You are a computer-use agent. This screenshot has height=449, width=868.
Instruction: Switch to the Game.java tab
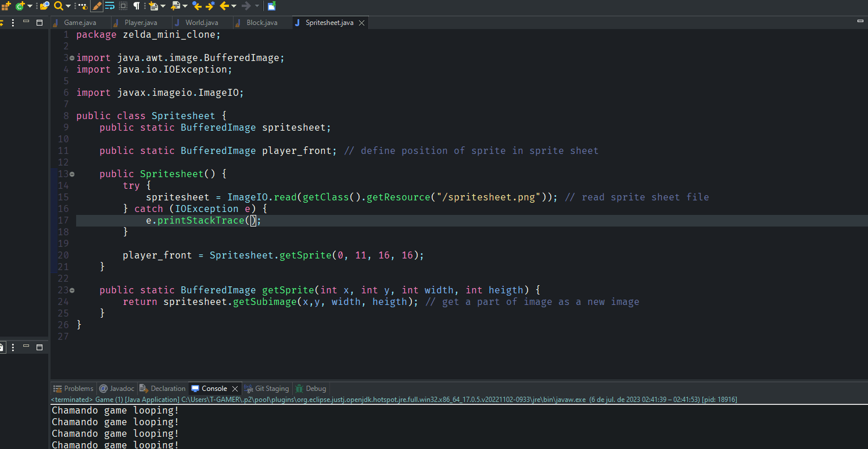(x=80, y=23)
